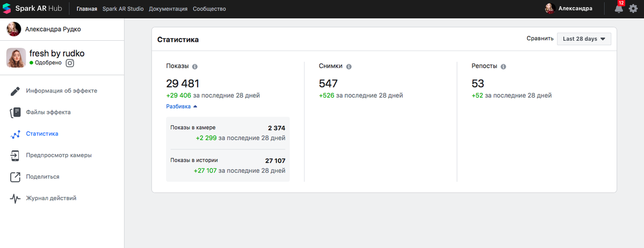Click the fresh by rudko effect thumbnail

pos(16,57)
